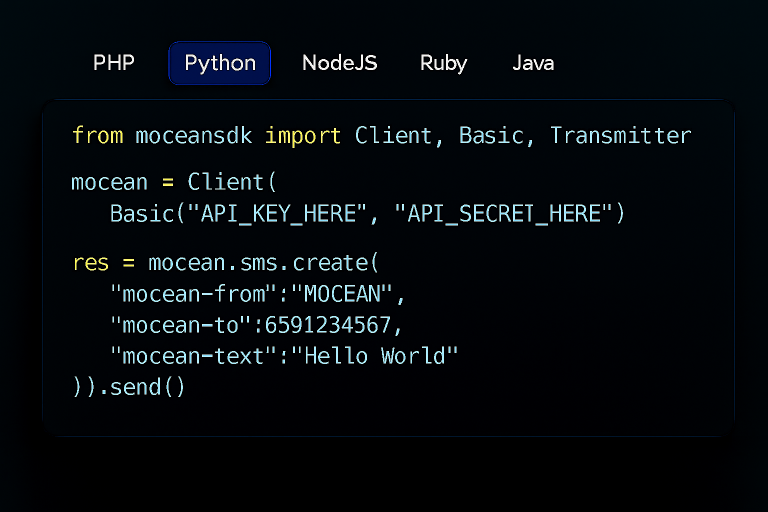View the Java code sample
This screenshot has height=512, width=768.
pyautogui.click(x=533, y=63)
